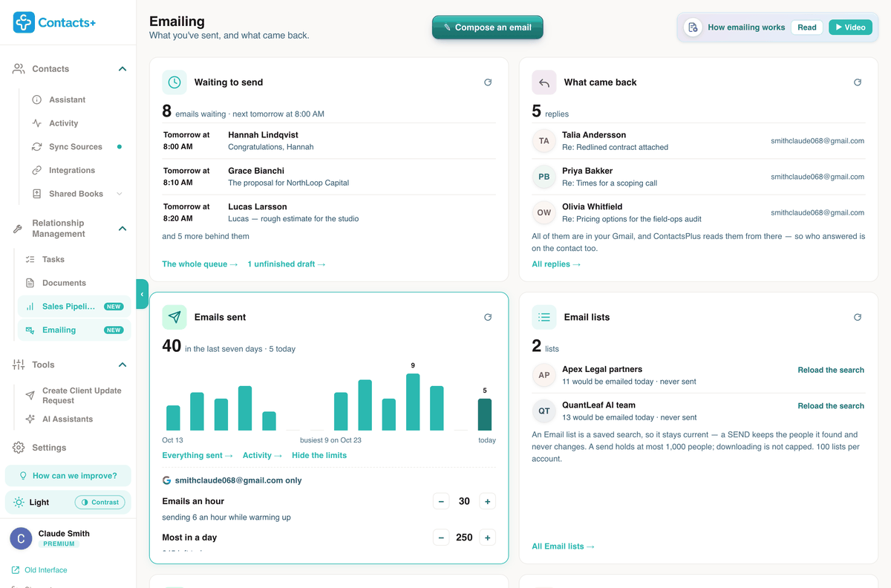Click the What came back reply icon
891x588 pixels.
544,82
